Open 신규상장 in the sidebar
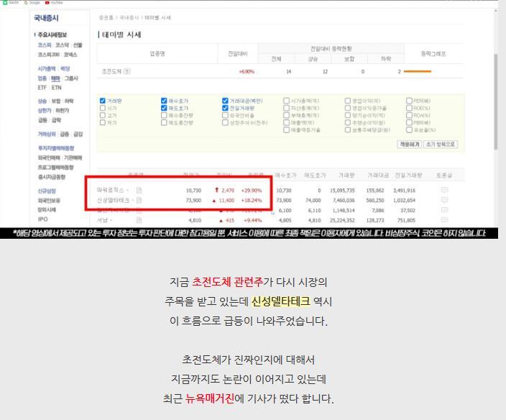 pos(47,191)
